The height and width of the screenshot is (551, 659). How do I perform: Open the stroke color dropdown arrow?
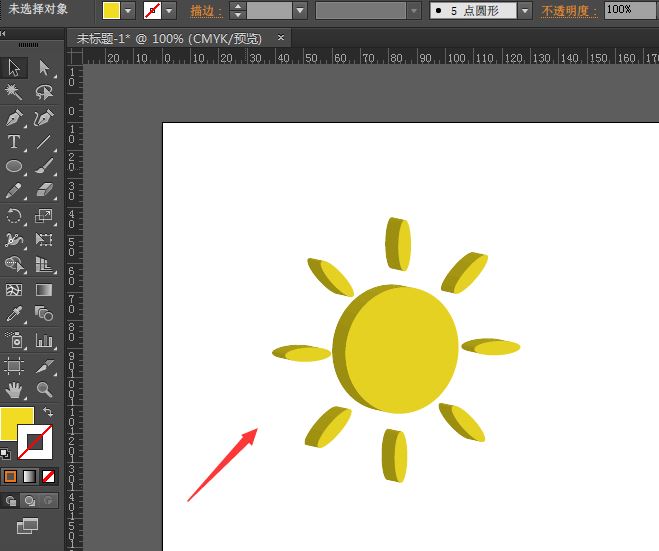tap(169, 11)
